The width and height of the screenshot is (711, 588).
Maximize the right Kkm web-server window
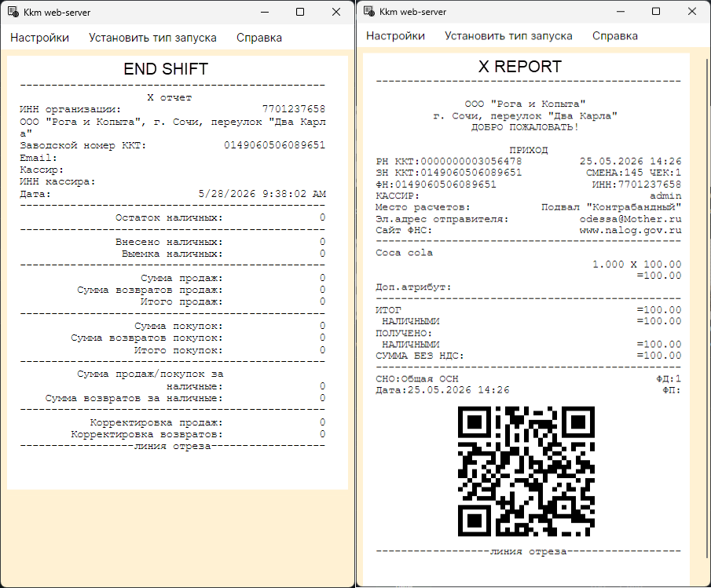tap(656, 11)
